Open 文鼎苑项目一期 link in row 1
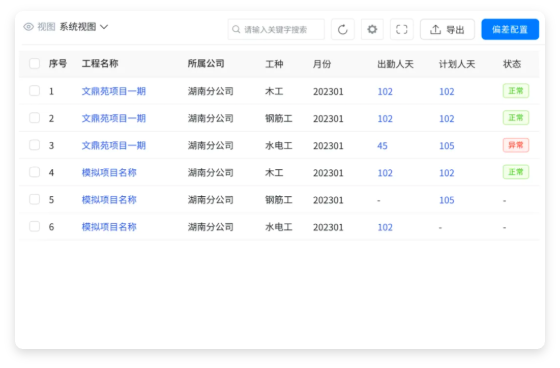The width and height of the screenshot is (560, 368). 114,91
